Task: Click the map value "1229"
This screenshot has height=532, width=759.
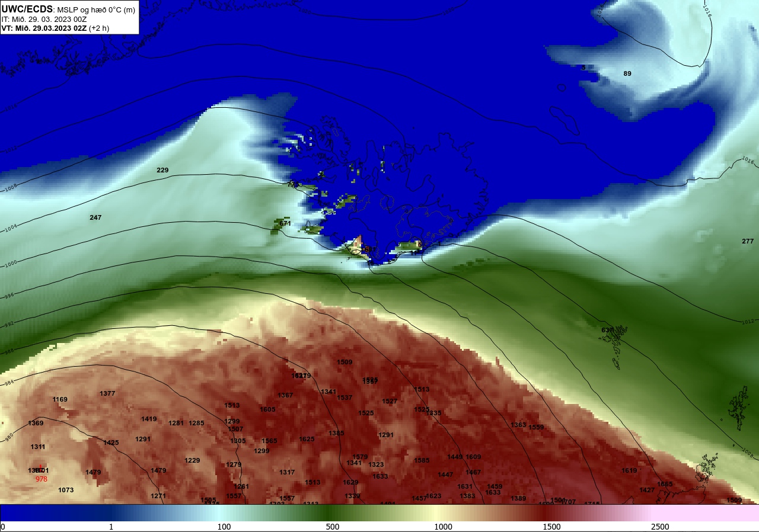Action: pos(192,460)
